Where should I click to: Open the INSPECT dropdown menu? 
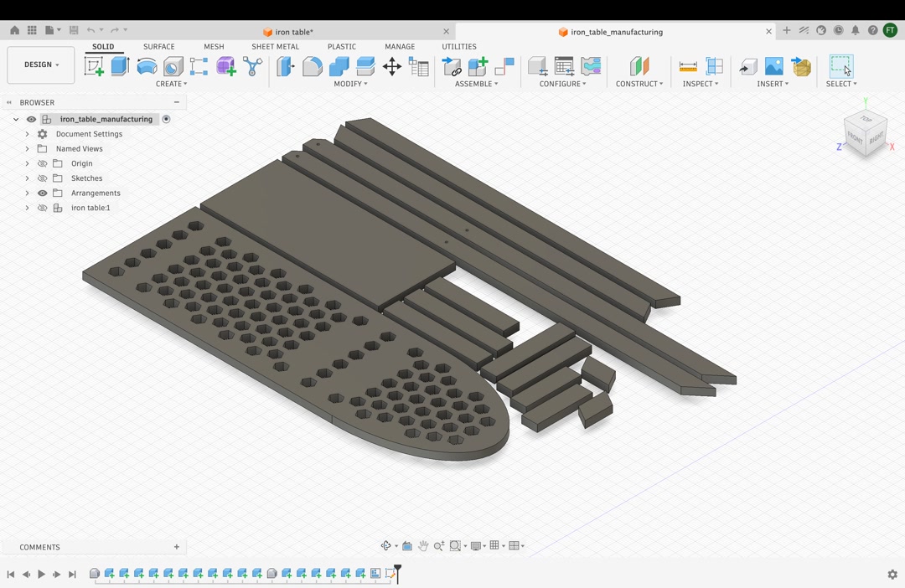click(x=700, y=84)
